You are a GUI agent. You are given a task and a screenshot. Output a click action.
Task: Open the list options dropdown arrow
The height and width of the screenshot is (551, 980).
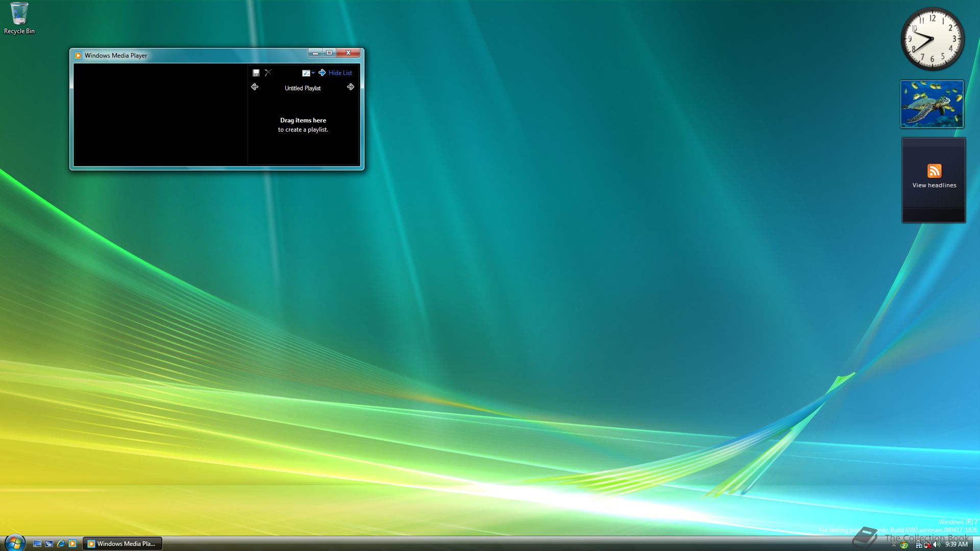(313, 73)
